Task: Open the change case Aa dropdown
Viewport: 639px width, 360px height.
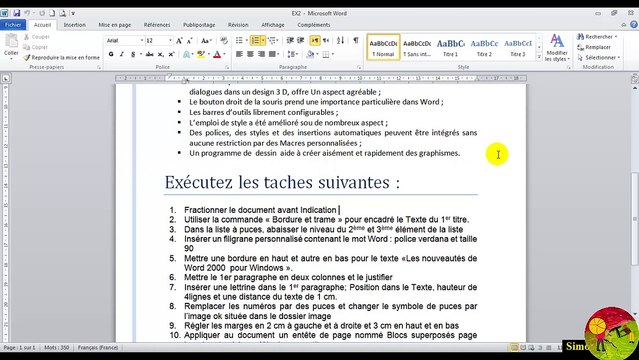Action: tap(206, 40)
